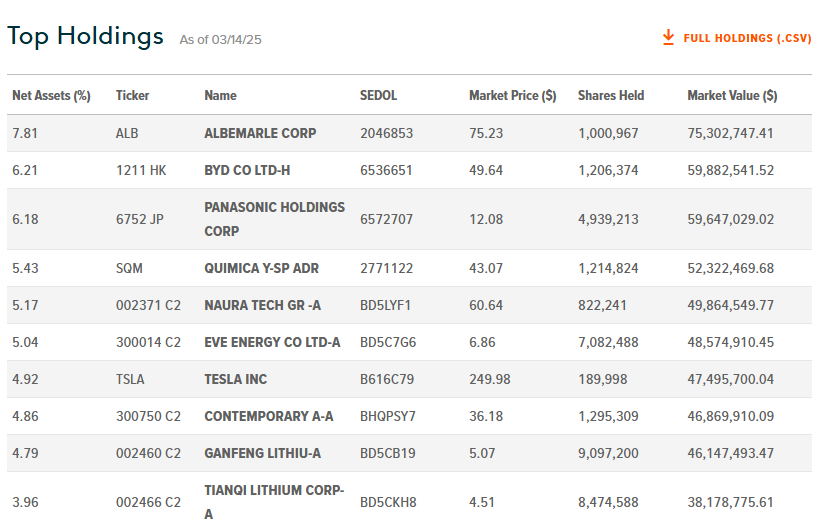
Task: Select the QUIMICA Y-SP ADR name
Action: tap(261, 268)
